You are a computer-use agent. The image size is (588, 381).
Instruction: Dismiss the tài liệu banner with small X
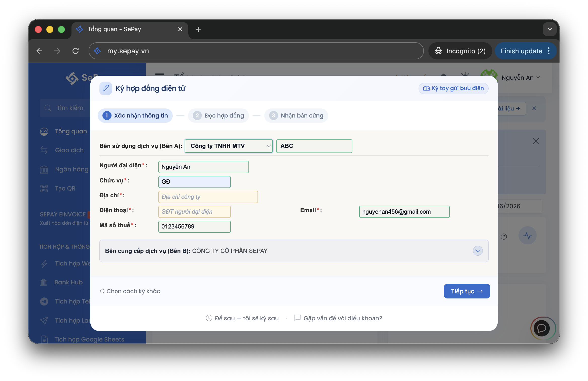click(534, 108)
